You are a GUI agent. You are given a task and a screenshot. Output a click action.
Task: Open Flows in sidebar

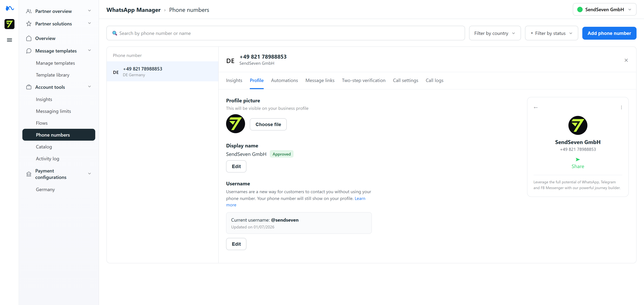coord(42,123)
